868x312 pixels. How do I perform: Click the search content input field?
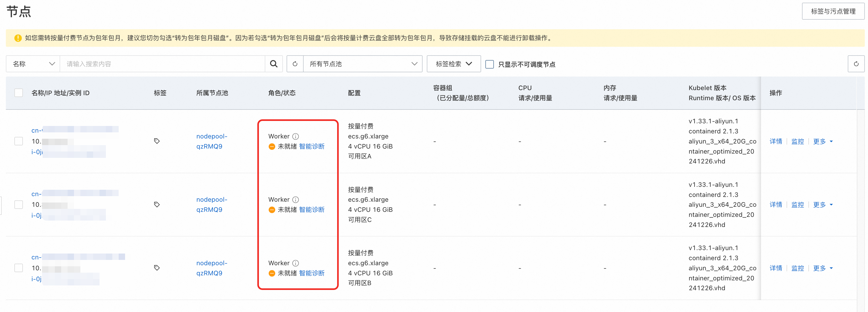pos(162,64)
